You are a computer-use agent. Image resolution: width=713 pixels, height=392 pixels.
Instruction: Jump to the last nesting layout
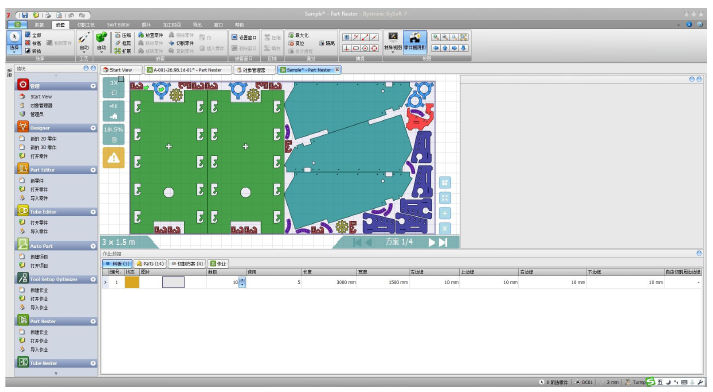click(x=443, y=242)
